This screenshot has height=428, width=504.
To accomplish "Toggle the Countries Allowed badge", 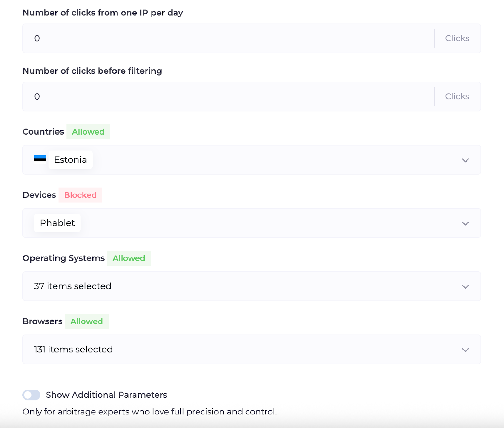I will 88,132.
